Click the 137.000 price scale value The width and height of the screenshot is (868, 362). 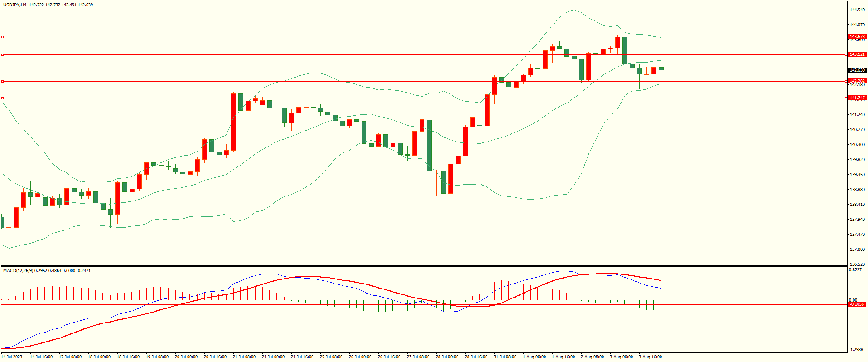[857, 249]
